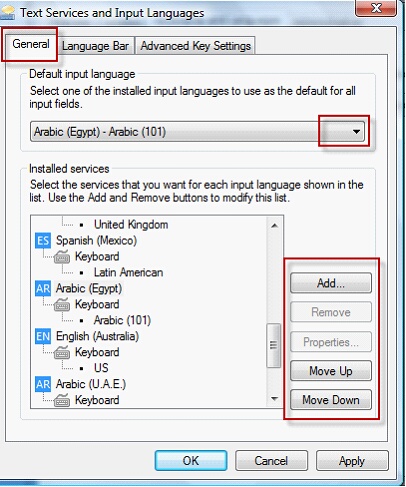Switch to the Language Bar tab
Screen dimensions: 406x487
pos(95,46)
